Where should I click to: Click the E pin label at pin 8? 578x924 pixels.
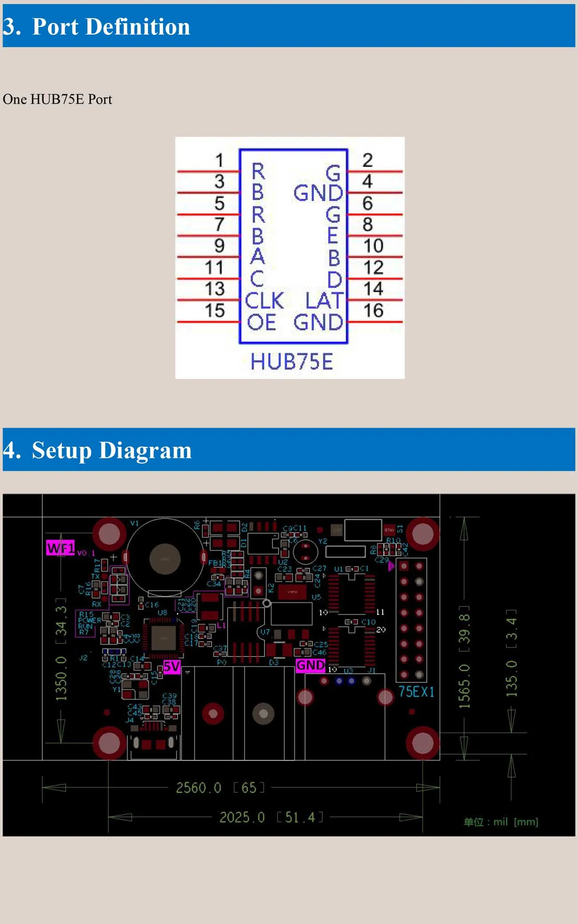coord(333,236)
